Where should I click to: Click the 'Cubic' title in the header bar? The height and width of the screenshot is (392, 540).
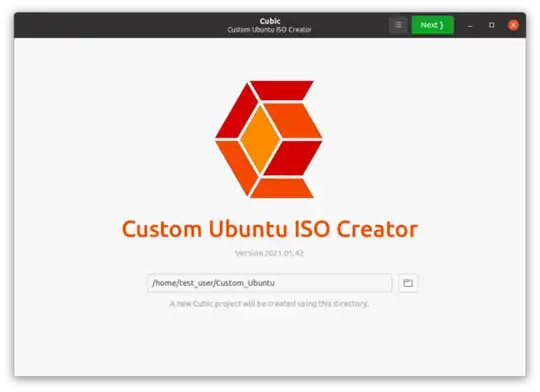[x=270, y=21]
